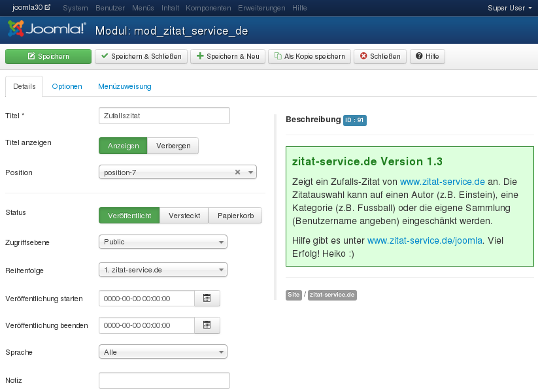The height and width of the screenshot is (392, 538).
Task: Open the Super User menu
Action: [x=509, y=8]
